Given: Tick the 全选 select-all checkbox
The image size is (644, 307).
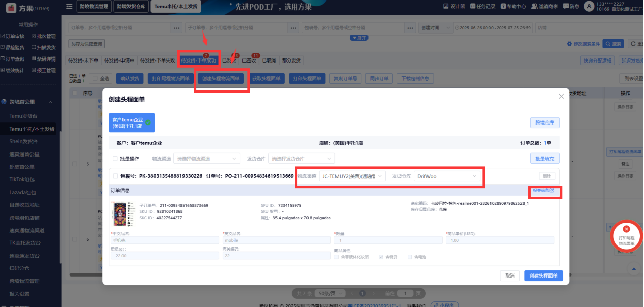Looking at the screenshot, I should pyautogui.click(x=95, y=79).
